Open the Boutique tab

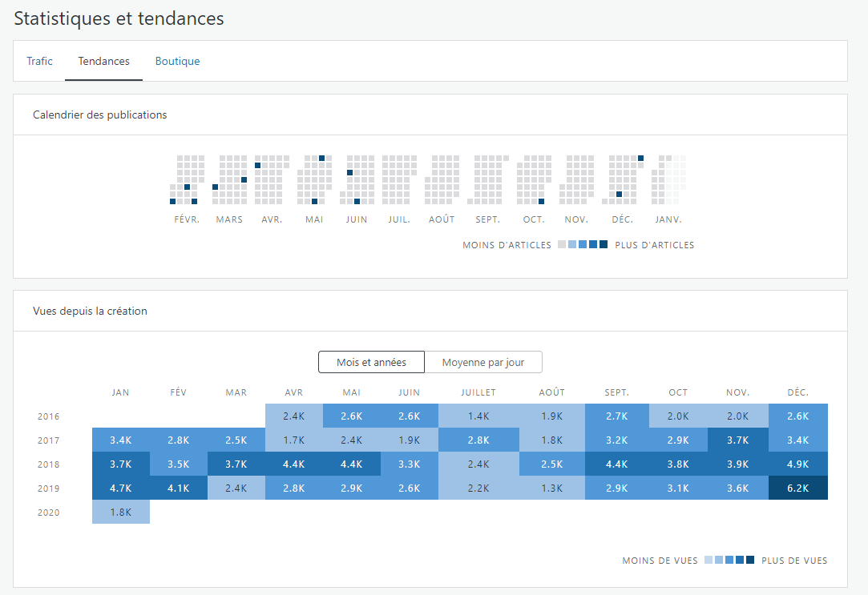click(x=177, y=61)
